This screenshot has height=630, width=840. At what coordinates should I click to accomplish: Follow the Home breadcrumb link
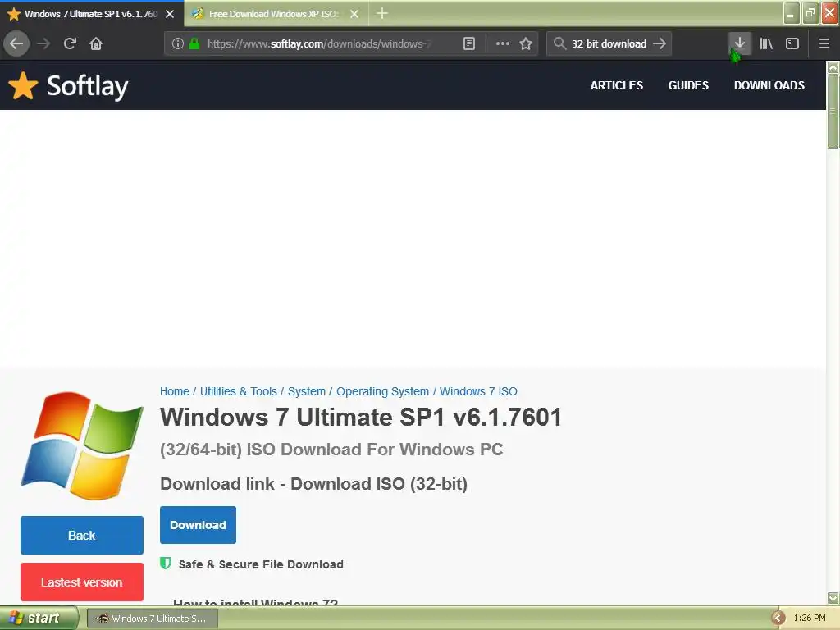click(x=175, y=391)
